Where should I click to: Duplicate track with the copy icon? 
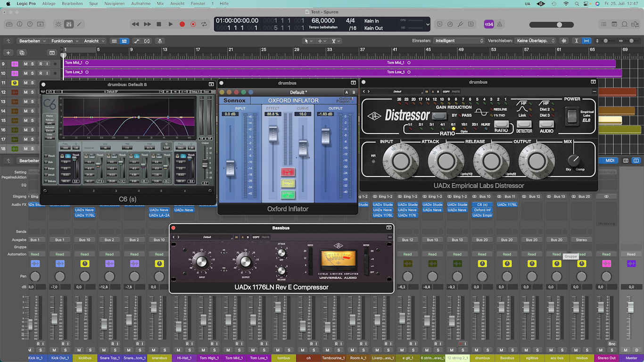tap(22, 53)
